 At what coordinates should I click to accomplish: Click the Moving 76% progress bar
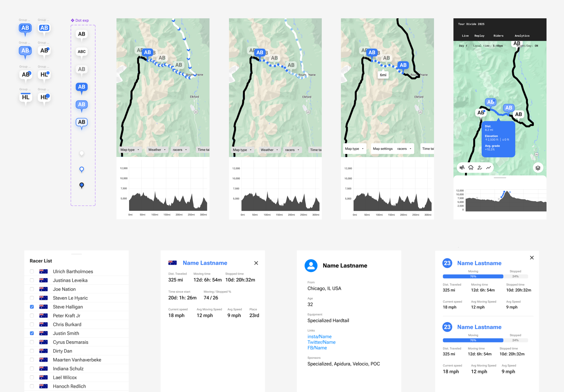pos(473,276)
